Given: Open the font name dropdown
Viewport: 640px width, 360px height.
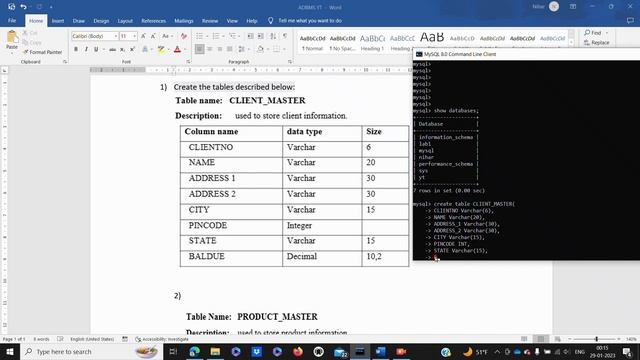Looking at the screenshot, I should pyautogui.click(x=116, y=36).
